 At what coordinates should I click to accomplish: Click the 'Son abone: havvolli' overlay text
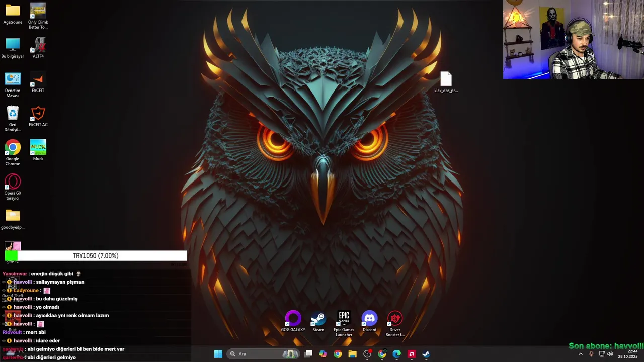point(606,346)
